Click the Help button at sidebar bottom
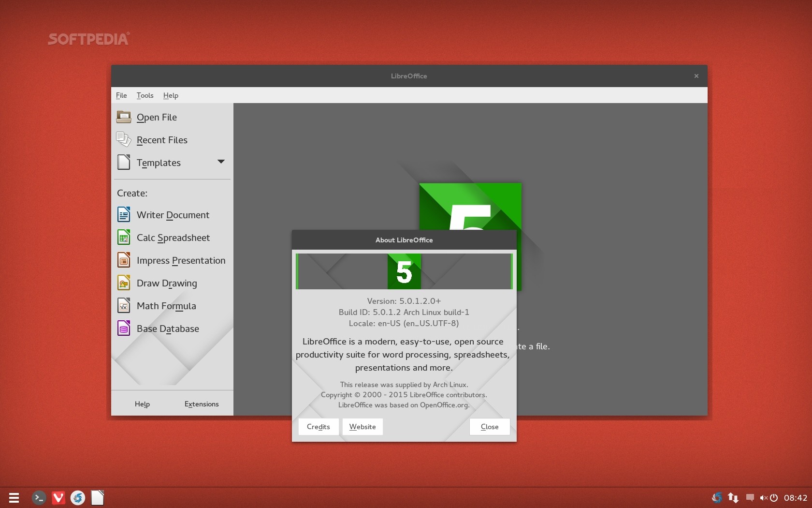This screenshot has width=812, height=508. (x=142, y=404)
